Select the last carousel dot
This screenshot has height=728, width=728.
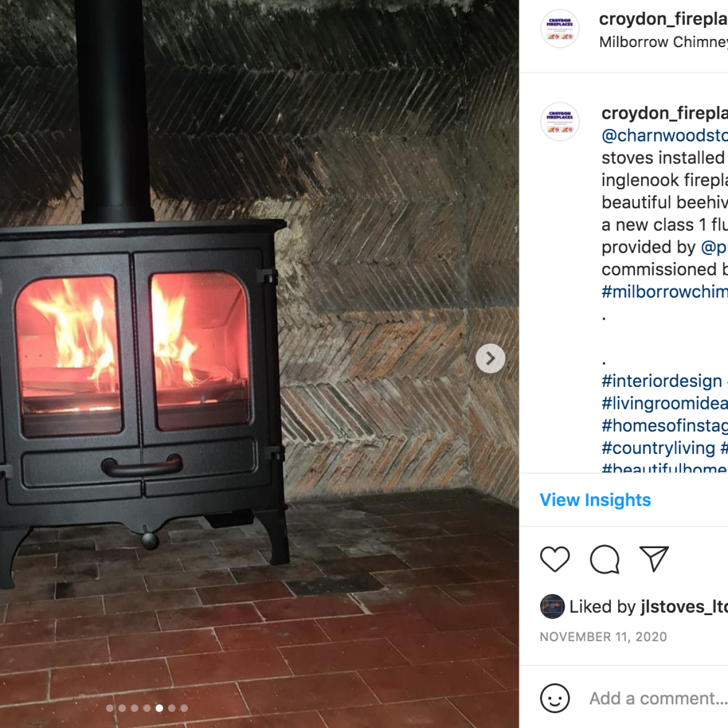[184, 708]
